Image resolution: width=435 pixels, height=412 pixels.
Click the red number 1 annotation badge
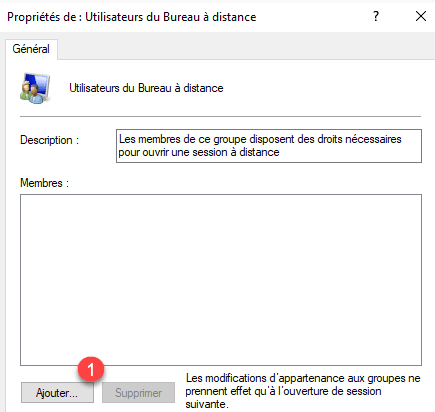point(91,369)
